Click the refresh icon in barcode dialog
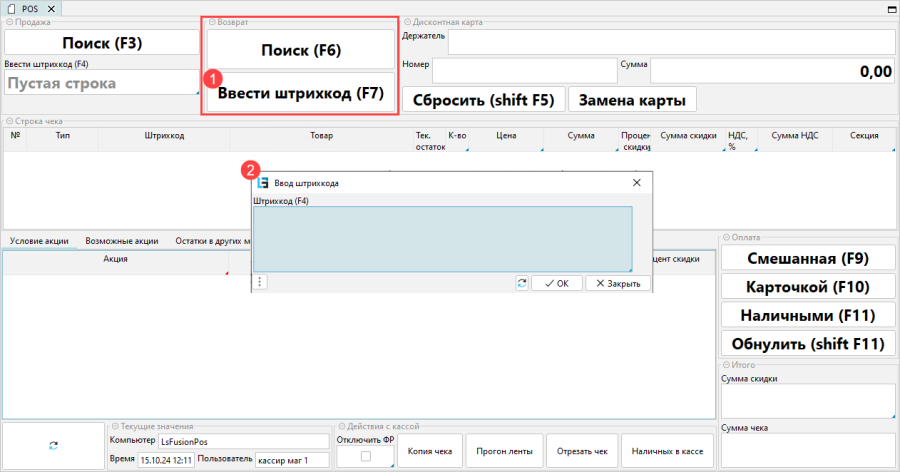 (521, 283)
